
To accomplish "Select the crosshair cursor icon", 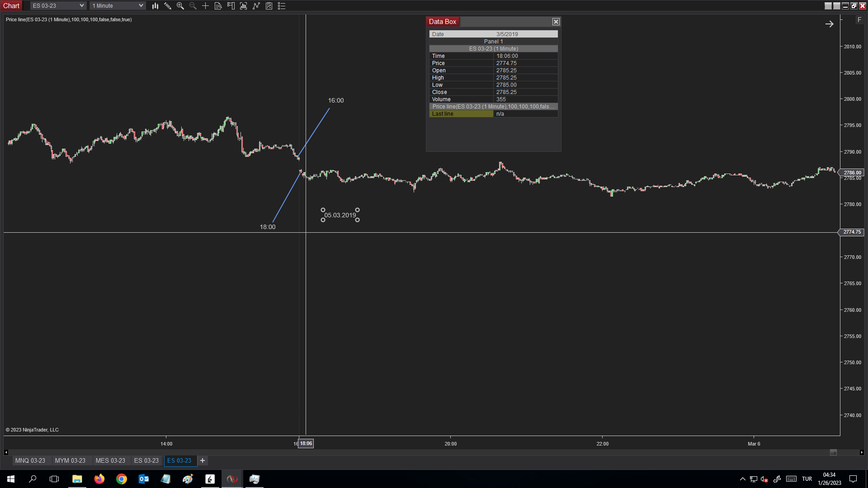I will tap(205, 6).
